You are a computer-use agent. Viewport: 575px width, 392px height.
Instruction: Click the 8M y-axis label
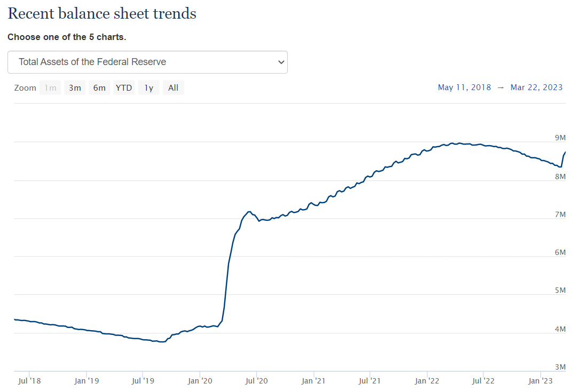pyautogui.click(x=560, y=177)
